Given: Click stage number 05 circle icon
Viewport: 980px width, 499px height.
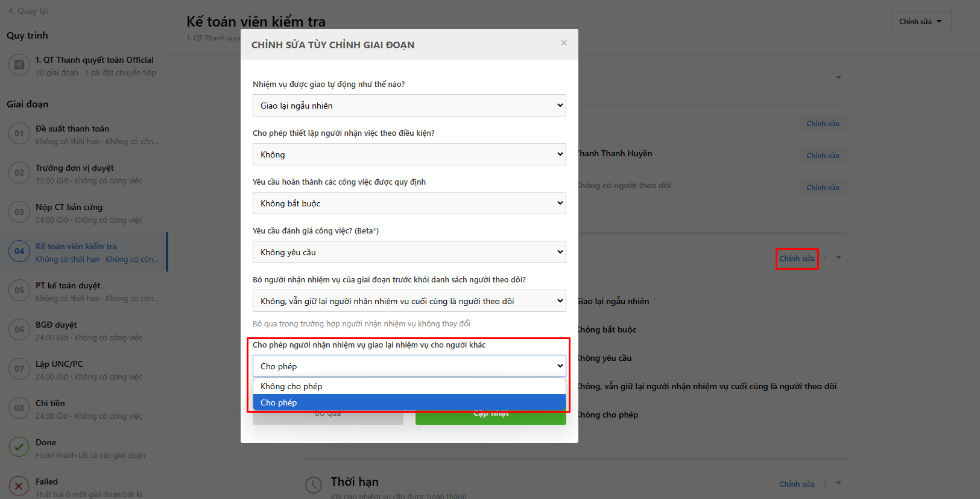Looking at the screenshot, I should point(19,290).
